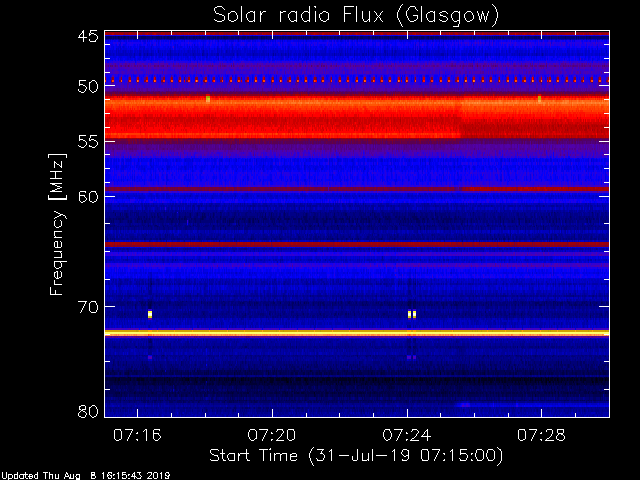Image resolution: width=640 pixels, height=480 pixels.
Task: Click the 50 frequency tick label
Action: [x=88, y=87]
